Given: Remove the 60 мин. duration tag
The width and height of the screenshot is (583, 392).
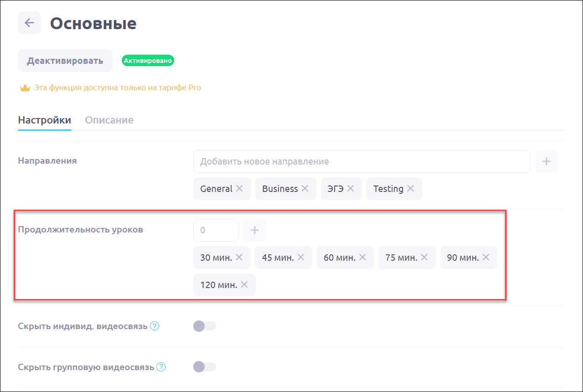Looking at the screenshot, I should point(362,258).
